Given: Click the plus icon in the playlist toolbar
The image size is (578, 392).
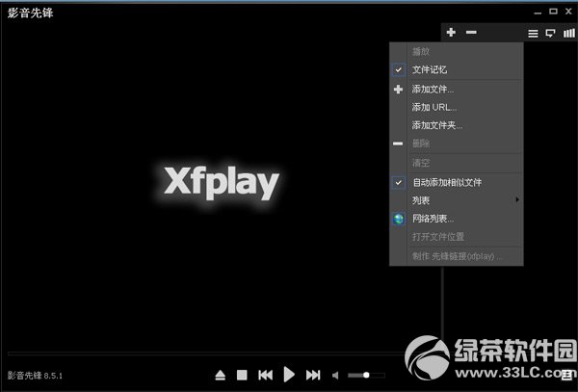Looking at the screenshot, I should 451,33.
